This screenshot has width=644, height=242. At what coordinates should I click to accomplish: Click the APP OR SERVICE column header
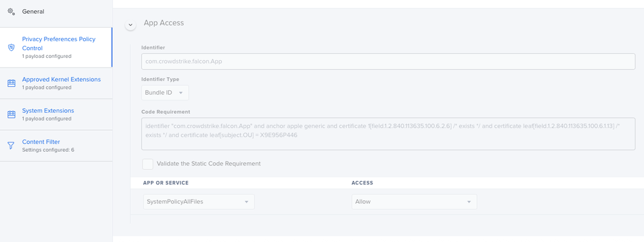(166, 183)
